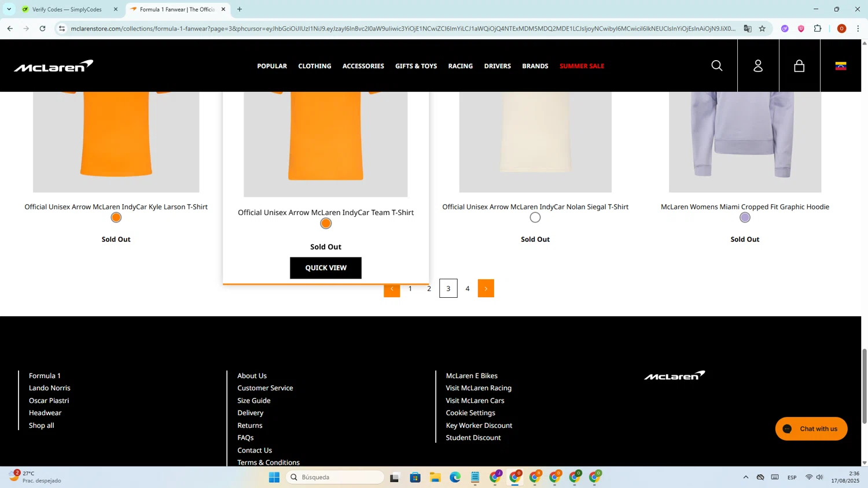
Task: Click the Lando Norris footer link
Action: pyautogui.click(x=50, y=388)
